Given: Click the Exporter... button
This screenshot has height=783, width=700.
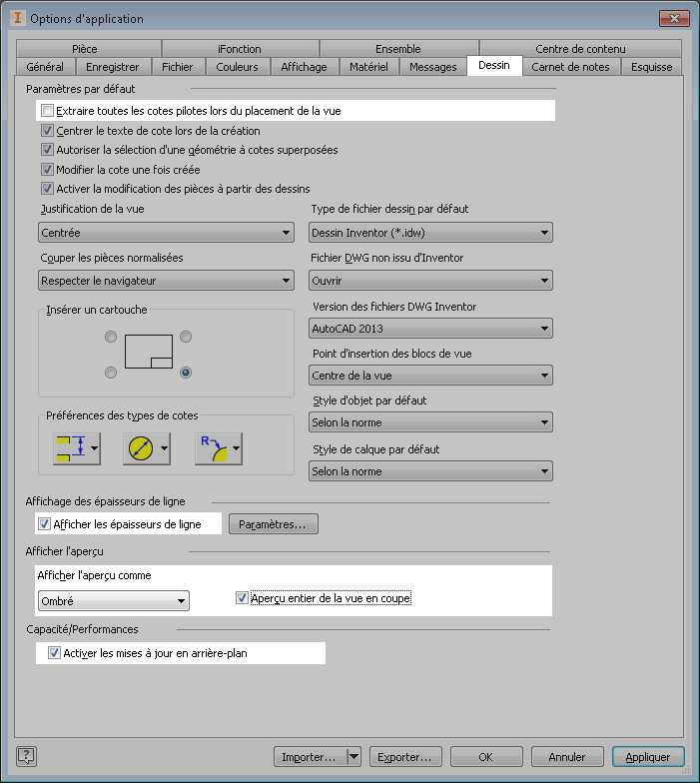Looking at the screenshot, I should 405,757.
